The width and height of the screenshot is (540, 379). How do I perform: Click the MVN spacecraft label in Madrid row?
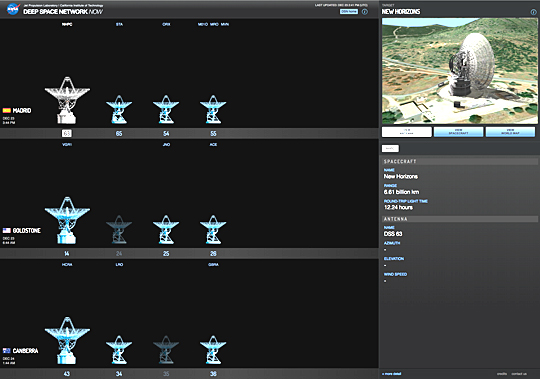coord(225,24)
